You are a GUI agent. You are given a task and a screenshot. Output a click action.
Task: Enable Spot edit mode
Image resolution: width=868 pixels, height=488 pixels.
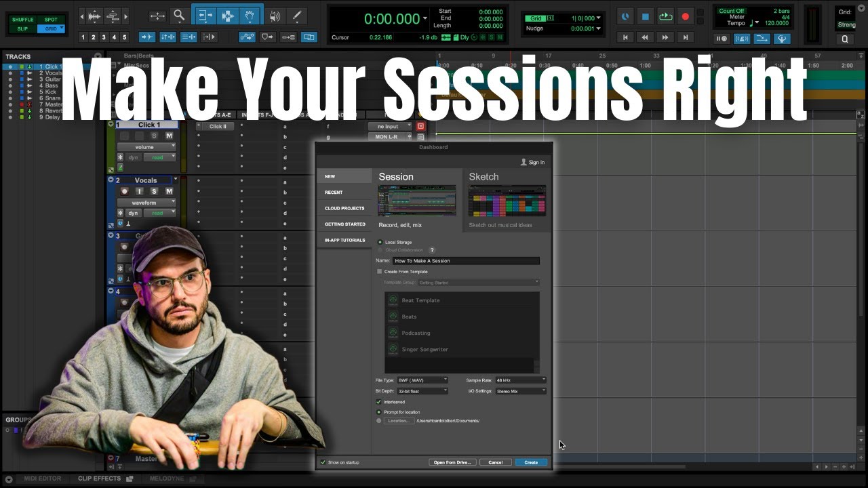pyautogui.click(x=51, y=20)
